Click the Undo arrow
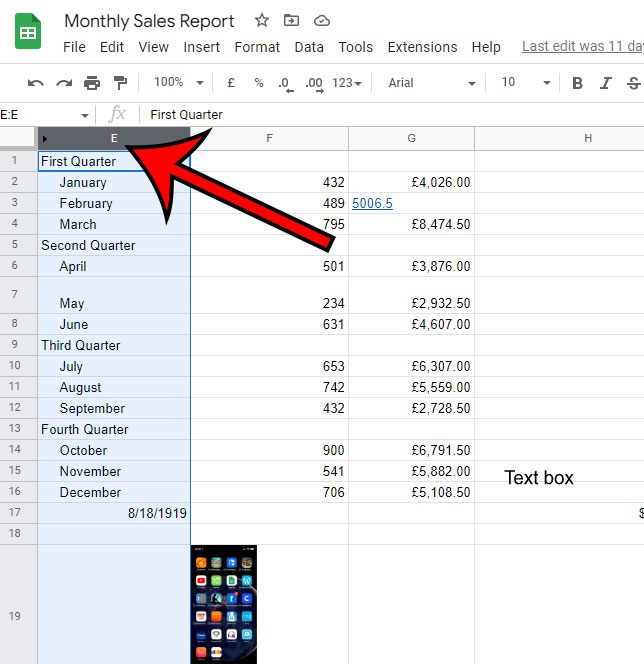 click(x=36, y=83)
